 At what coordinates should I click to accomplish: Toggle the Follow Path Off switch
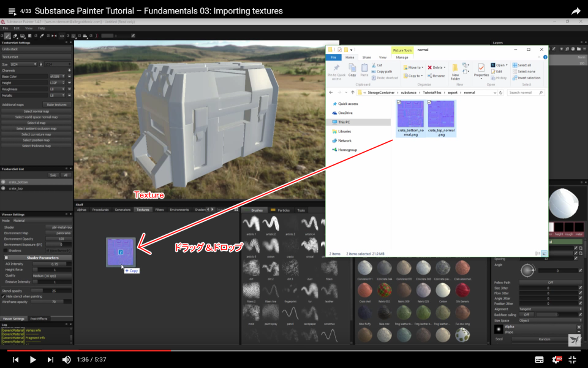click(x=550, y=282)
